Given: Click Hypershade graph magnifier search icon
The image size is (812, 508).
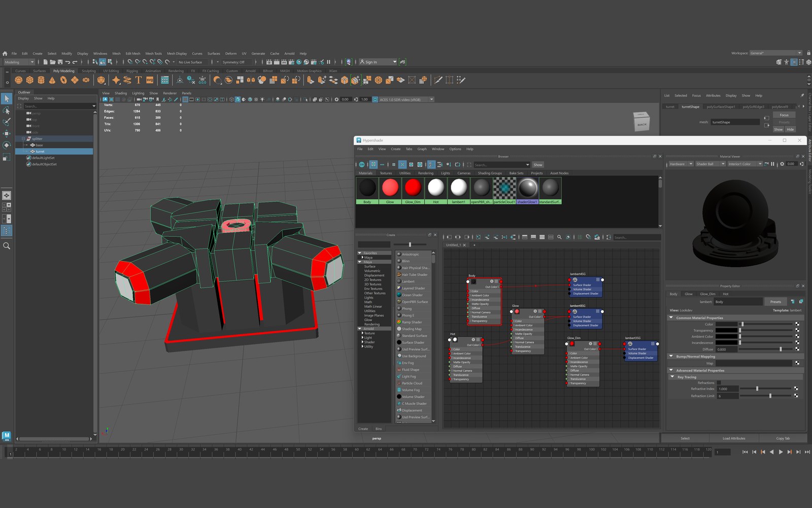Looking at the screenshot, I should point(559,237).
